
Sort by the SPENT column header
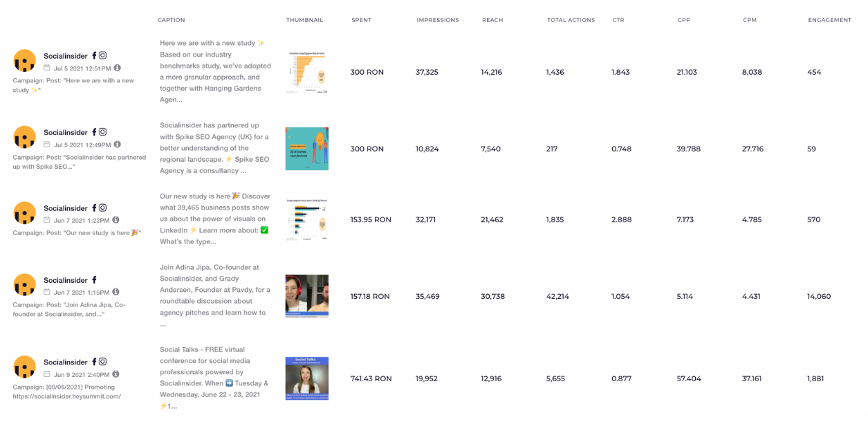[x=361, y=20]
